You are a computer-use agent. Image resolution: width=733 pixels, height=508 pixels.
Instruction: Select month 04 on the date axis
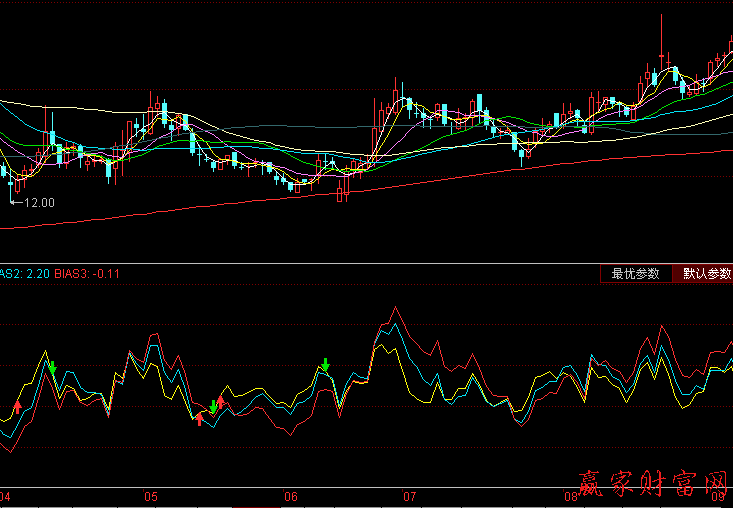6,496
